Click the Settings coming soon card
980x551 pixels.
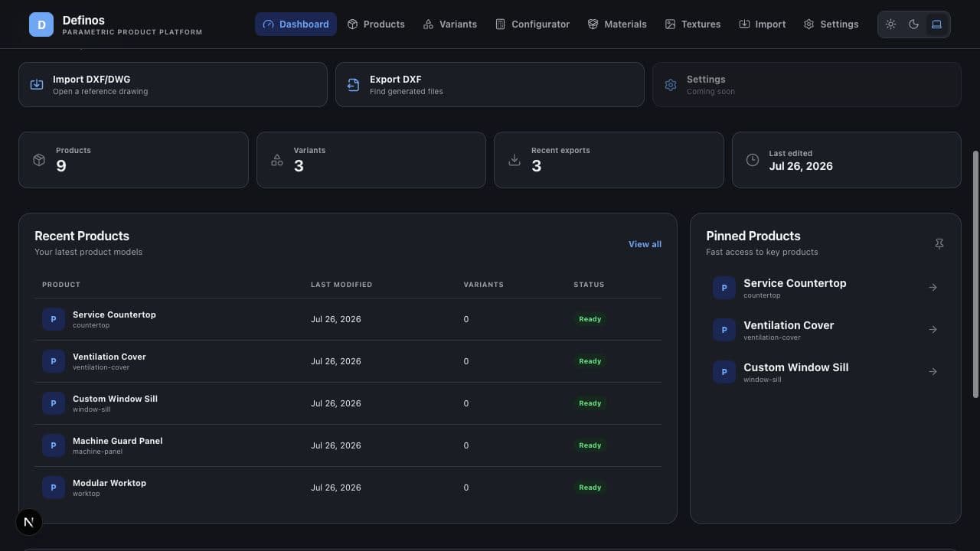coord(807,84)
